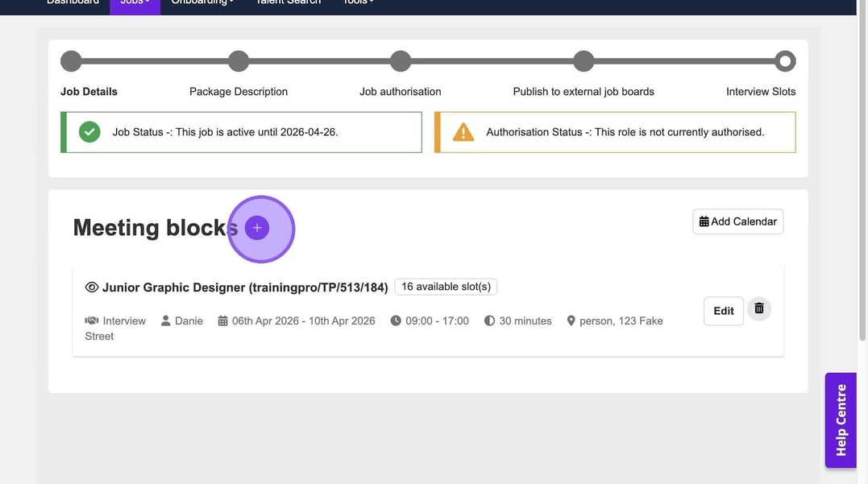Add a new meeting block with plus button

(257, 228)
